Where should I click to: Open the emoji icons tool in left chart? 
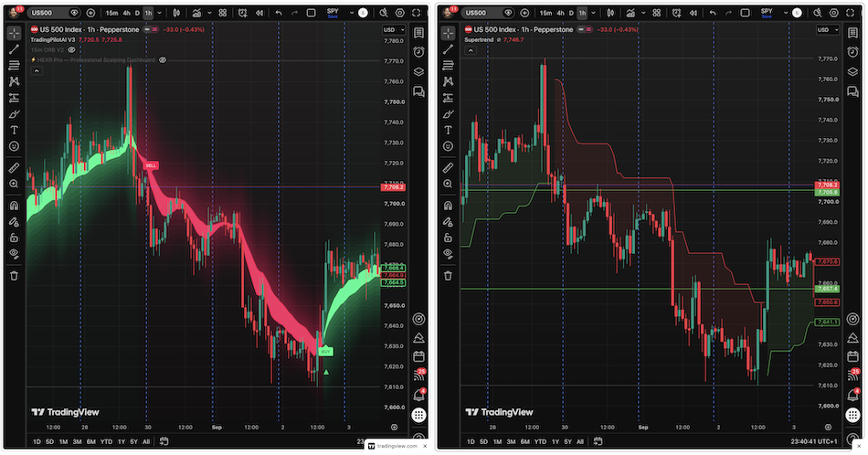tap(14, 146)
